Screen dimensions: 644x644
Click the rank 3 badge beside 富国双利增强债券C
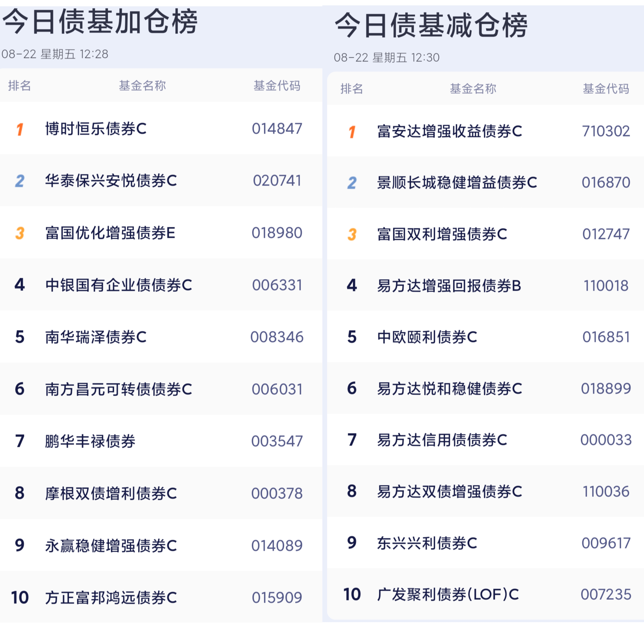pyautogui.click(x=352, y=234)
